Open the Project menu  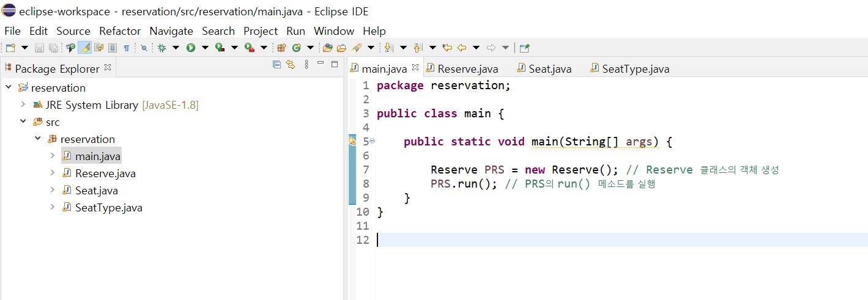(261, 31)
